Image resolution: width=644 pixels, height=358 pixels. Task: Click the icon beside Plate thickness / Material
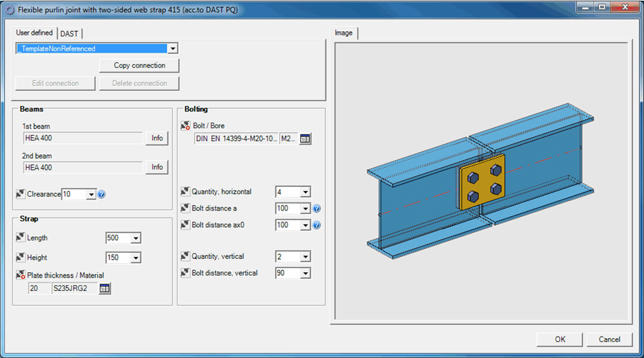click(x=20, y=276)
